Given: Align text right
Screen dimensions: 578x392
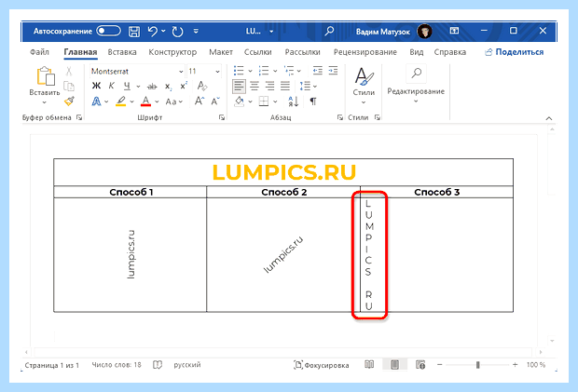Looking at the screenshot, I should click(x=269, y=87).
